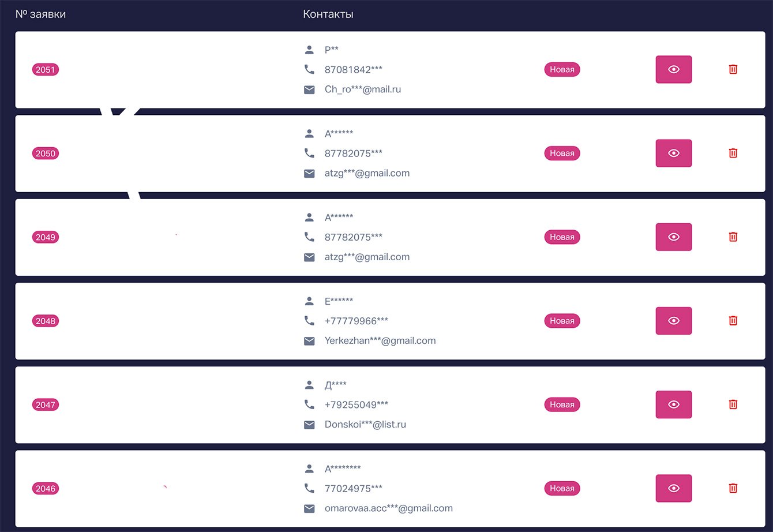773x532 pixels.
Task: Click person icon in request 2048
Action: point(309,301)
